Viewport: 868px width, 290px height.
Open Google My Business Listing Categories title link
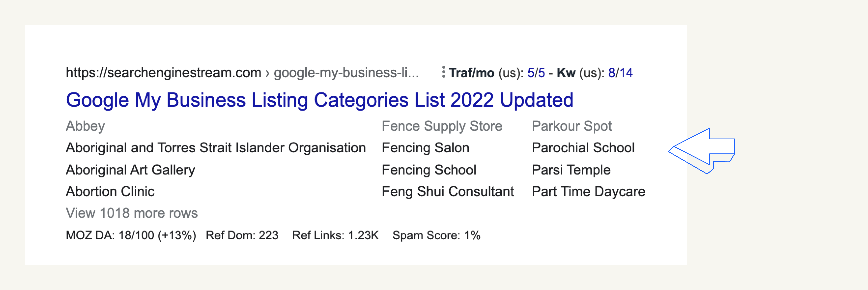coord(319,100)
